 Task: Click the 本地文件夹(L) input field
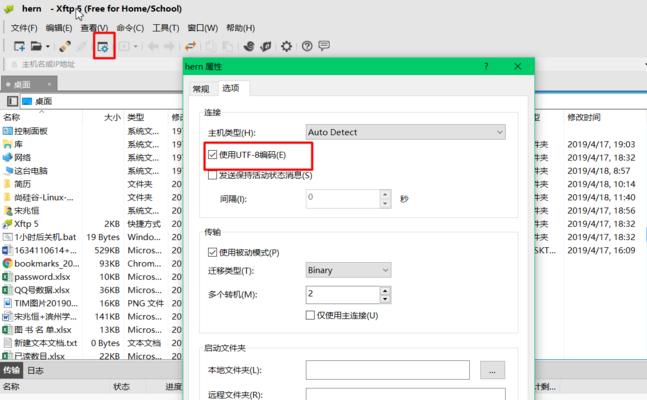[x=387, y=370]
